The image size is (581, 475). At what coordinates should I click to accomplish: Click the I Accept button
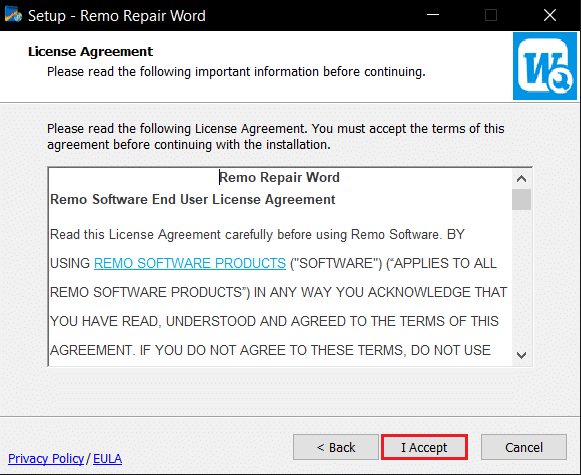(424, 447)
